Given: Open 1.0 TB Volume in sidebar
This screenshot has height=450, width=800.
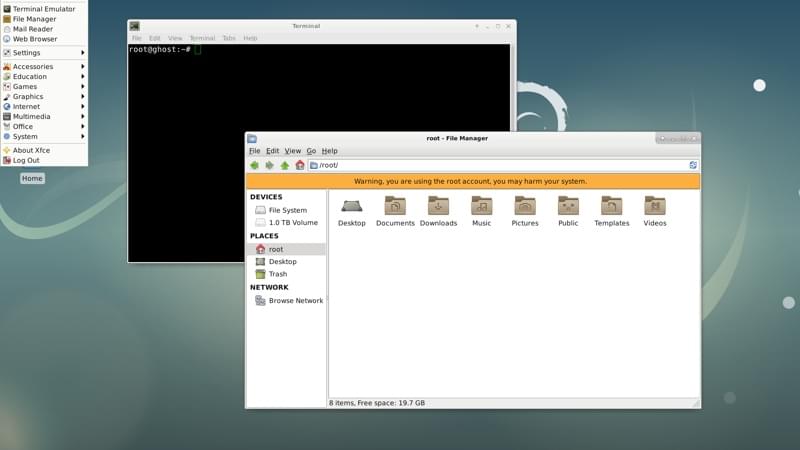Looking at the screenshot, I should pyautogui.click(x=286, y=222).
